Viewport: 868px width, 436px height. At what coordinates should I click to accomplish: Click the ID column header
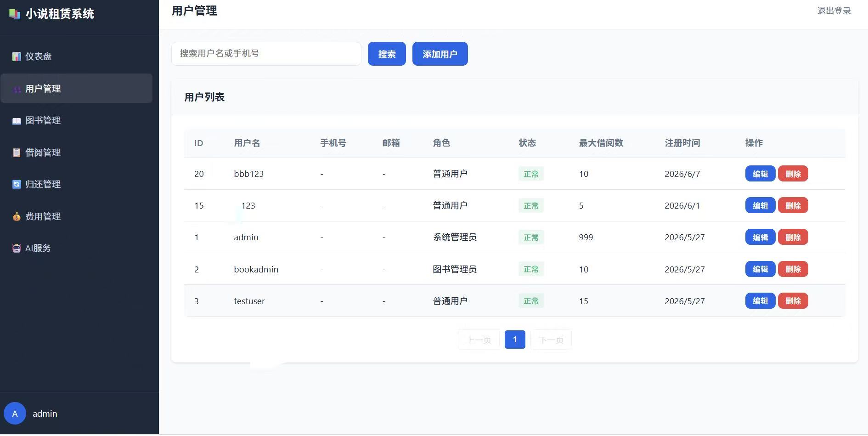tap(198, 143)
